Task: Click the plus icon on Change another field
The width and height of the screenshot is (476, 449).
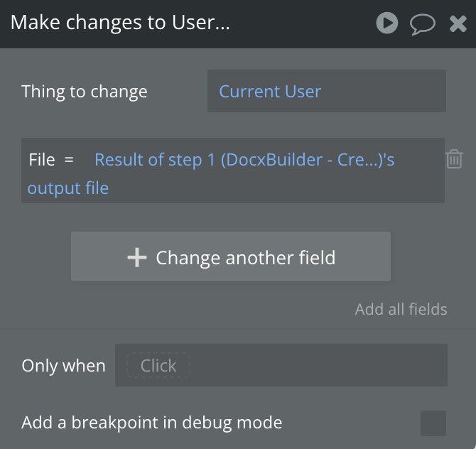Action: (x=136, y=257)
